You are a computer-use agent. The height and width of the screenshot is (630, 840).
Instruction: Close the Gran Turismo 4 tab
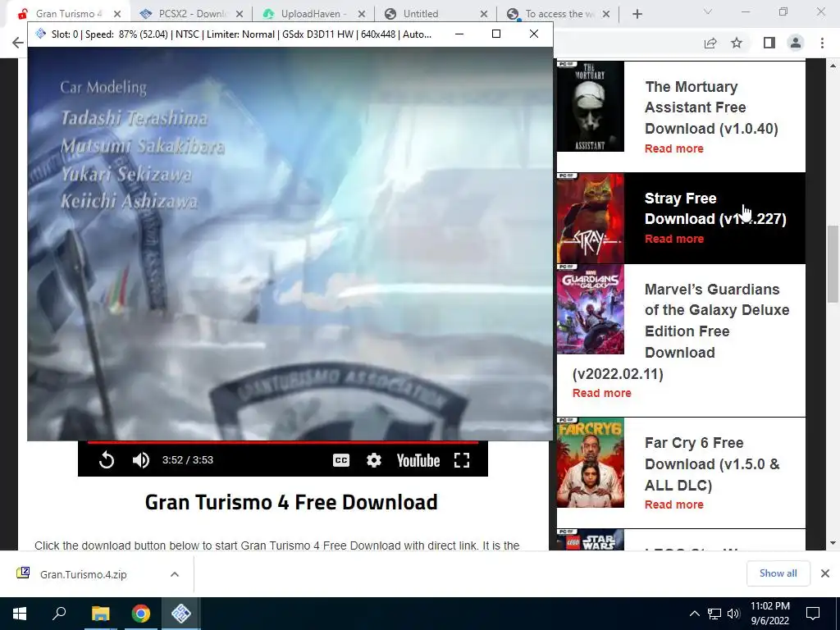point(117,14)
